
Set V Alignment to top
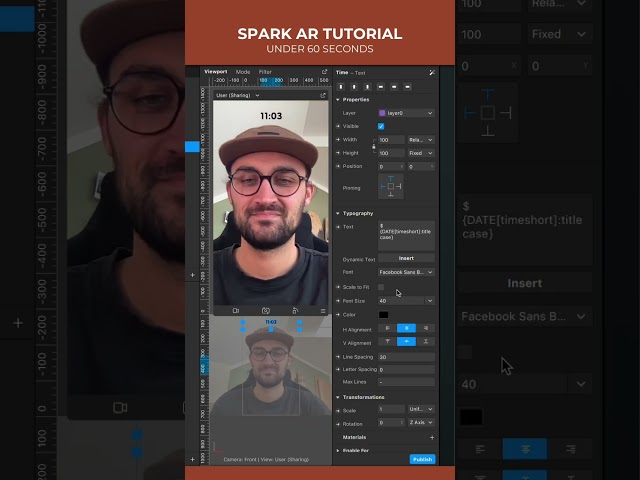[x=387, y=341]
